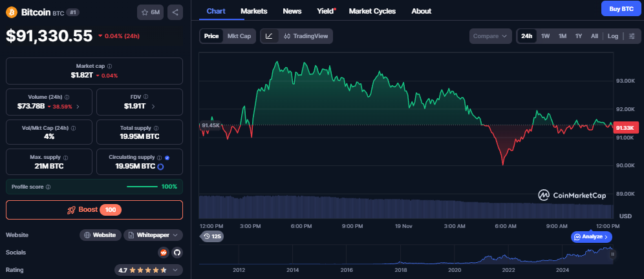Click the Profile score 100% progress bar
This screenshot has width=644, height=279.
pos(142,187)
